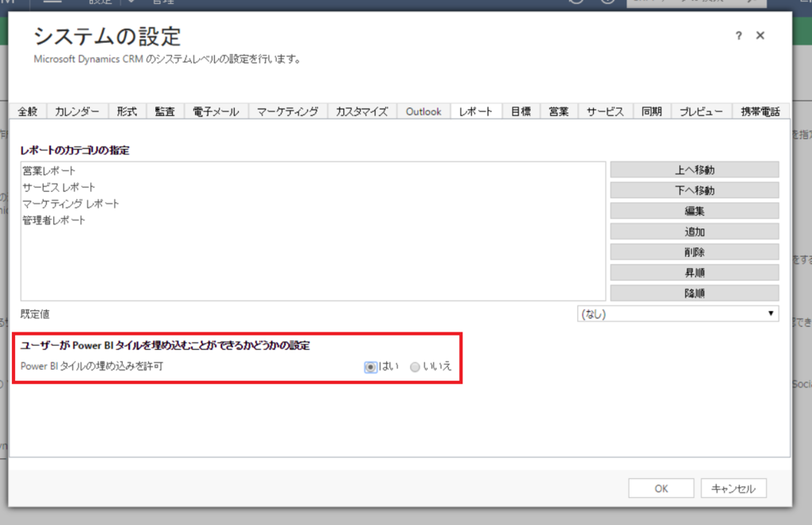Open the 同期 tab
The image size is (812, 525).
click(652, 111)
